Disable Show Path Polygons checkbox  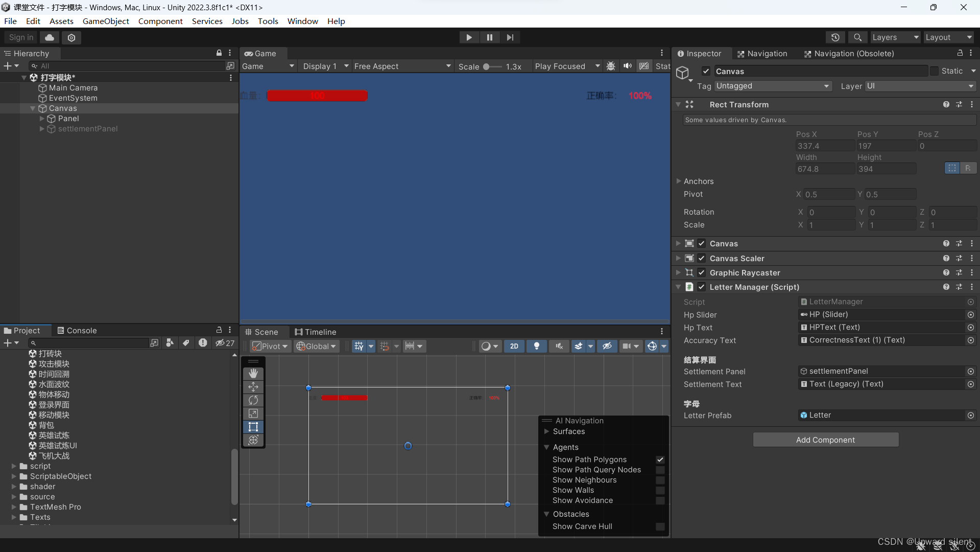pyautogui.click(x=660, y=459)
